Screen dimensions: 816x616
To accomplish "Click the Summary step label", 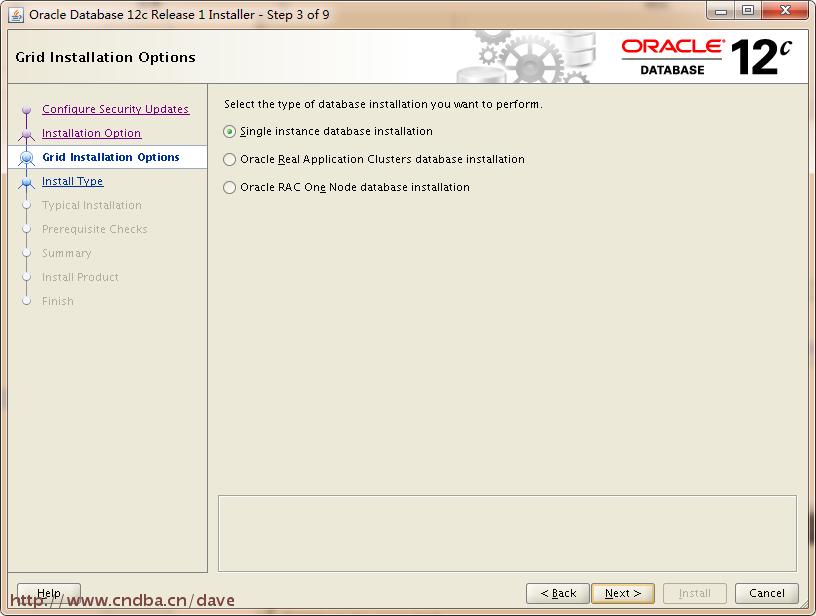I will pyautogui.click(x=67, y=253).
